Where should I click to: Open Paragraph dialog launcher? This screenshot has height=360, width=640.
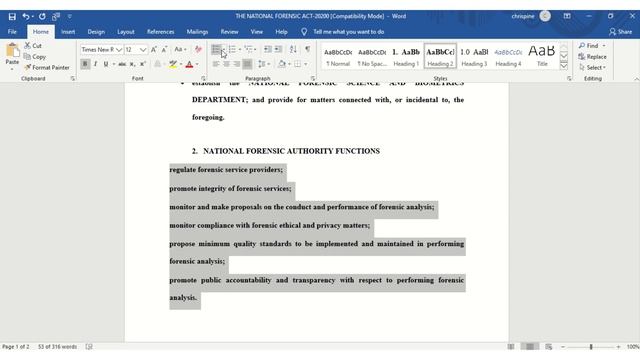coord(313,78)
